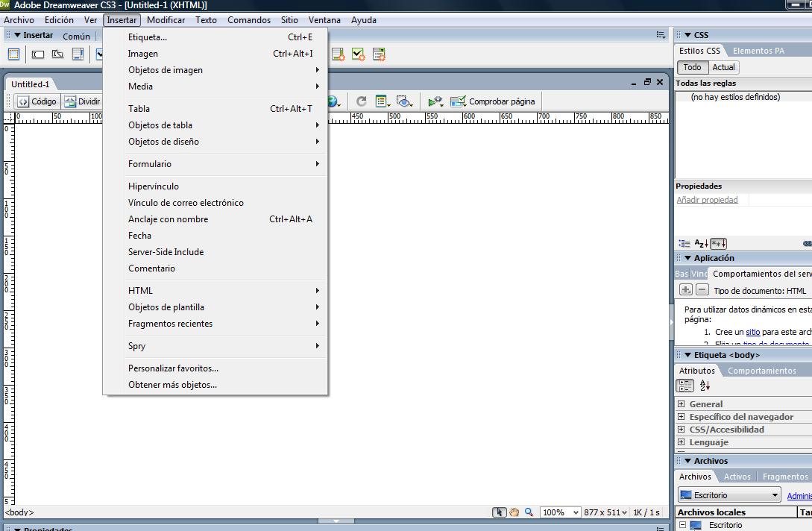This screenshot has height=531, width=812.
Task: Click the textarea insert icon
Action: click(x=78, y=54)
